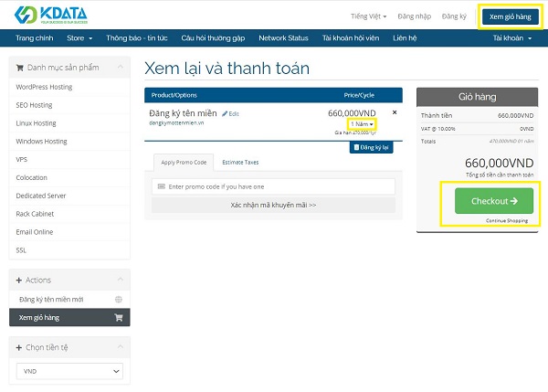Remove domain item with the X icon
The image size is (548, 392).
pyautogui.click(x=395, y=112)
